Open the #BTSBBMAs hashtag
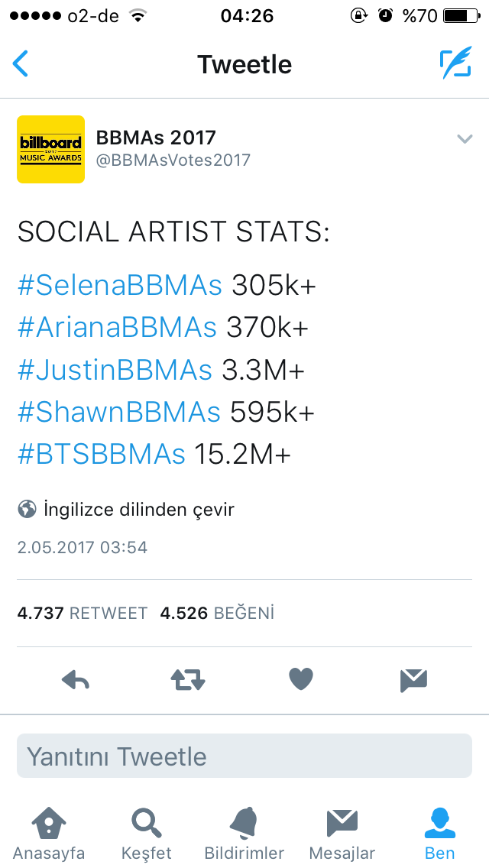 102,455
